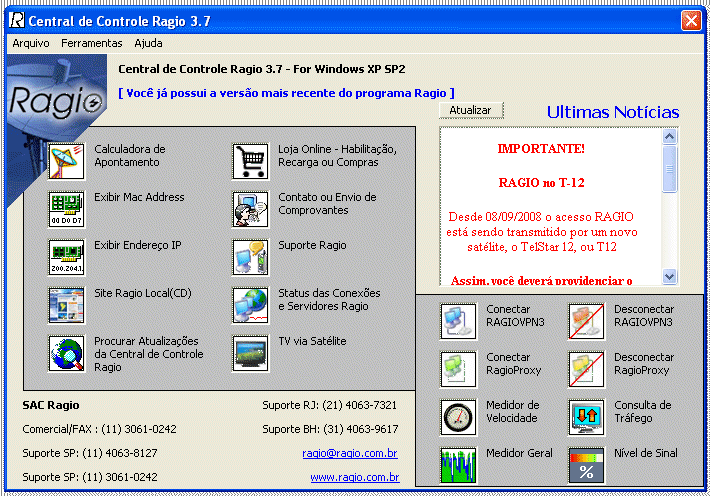
Task: Click the Exibir Endereço IP card icon
Action: tap(67, 257)
